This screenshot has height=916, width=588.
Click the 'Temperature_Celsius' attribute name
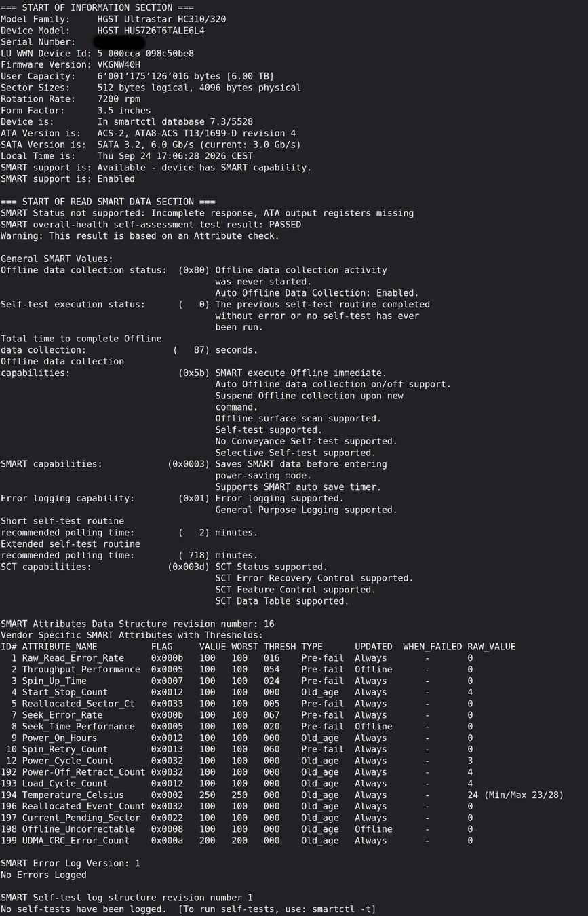click(73, 795)
